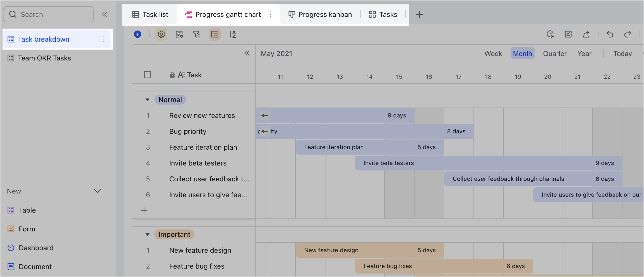The image size is (644, 277).
Task: Click the share arrow icon
Action: 586,34
